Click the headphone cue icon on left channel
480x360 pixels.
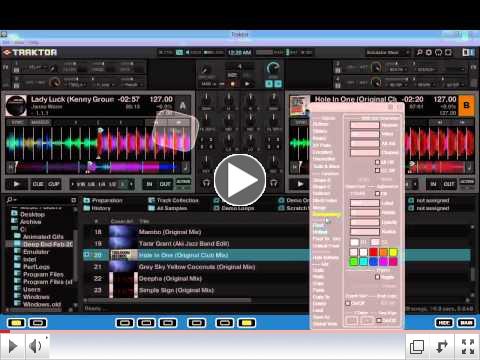click(206, 183)
